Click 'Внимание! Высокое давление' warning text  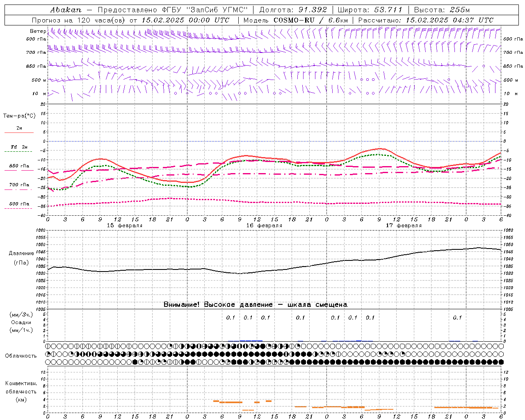218,304
